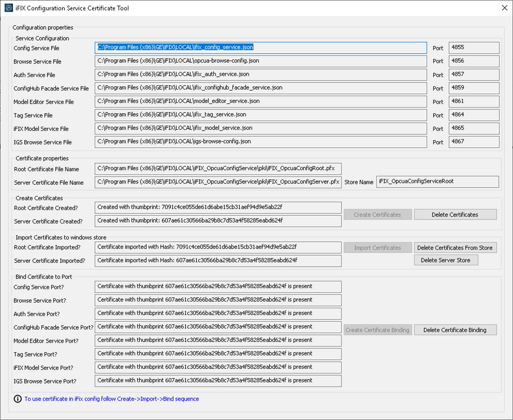Screen dimensions: 513x420
Task: Click the Tag Service File path field
Action: (261, 115)
